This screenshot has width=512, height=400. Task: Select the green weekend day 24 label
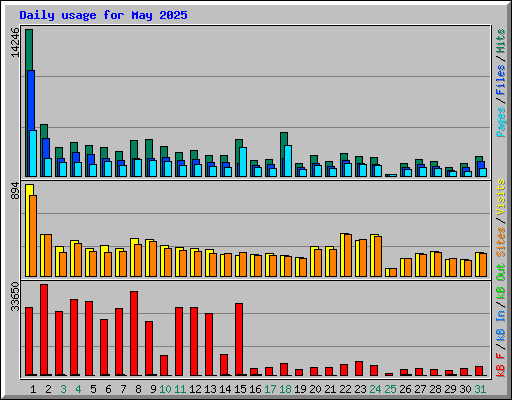click(375, 389)
